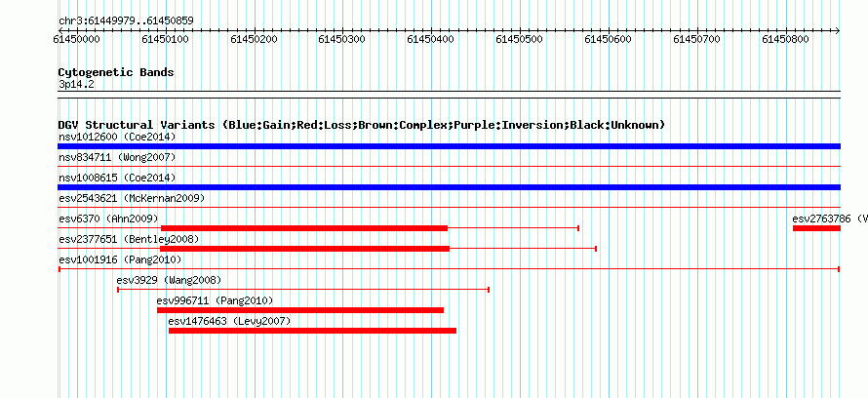This screenshot has height=398, width=868.
Task: Select the thin esv3929 variant line
Action: 303,290
